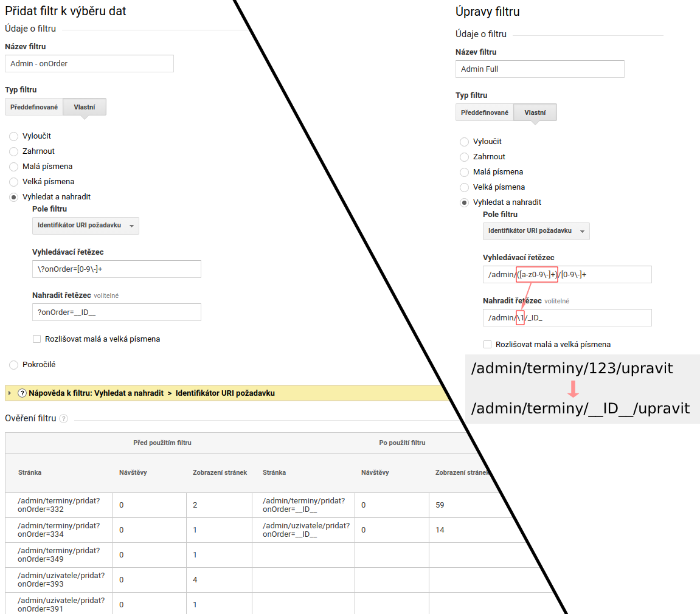Screen dimensions: 700x614
Task: Select Vyloučit radio in left form
Action: [x=14, y=136]
